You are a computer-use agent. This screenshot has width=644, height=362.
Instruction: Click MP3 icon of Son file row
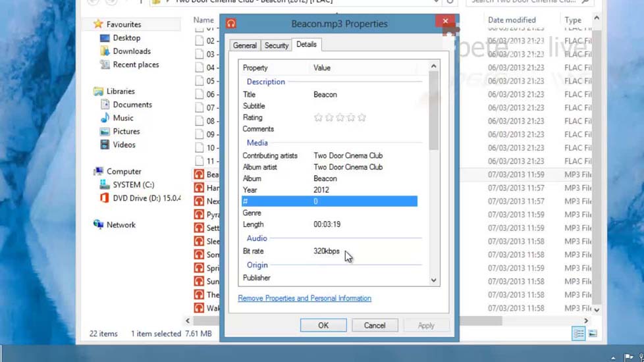(199, 255)
